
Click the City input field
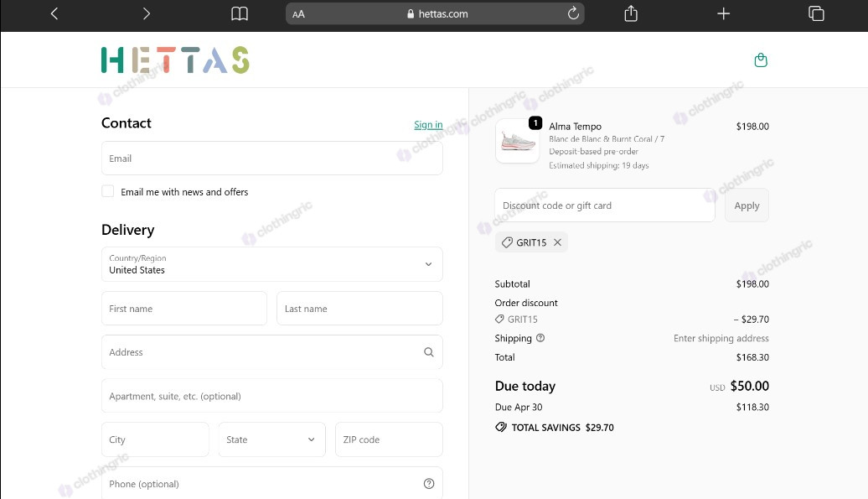coord(155,439)
